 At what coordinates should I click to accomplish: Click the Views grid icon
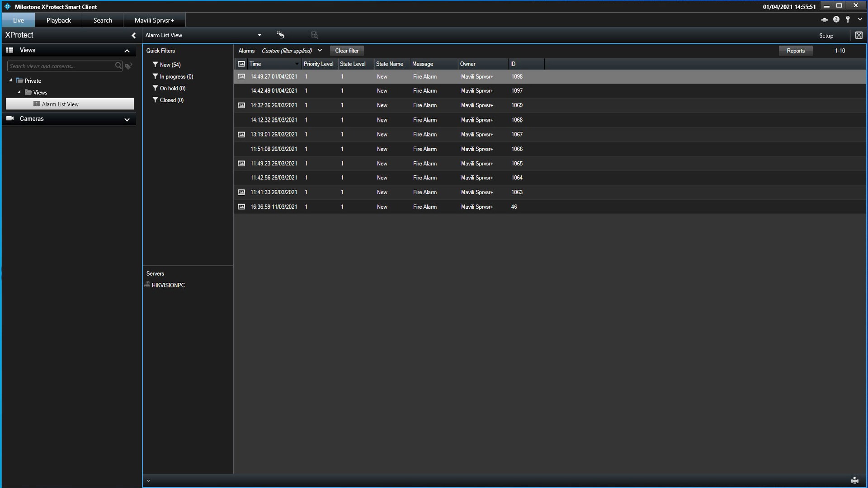[9, 50]
